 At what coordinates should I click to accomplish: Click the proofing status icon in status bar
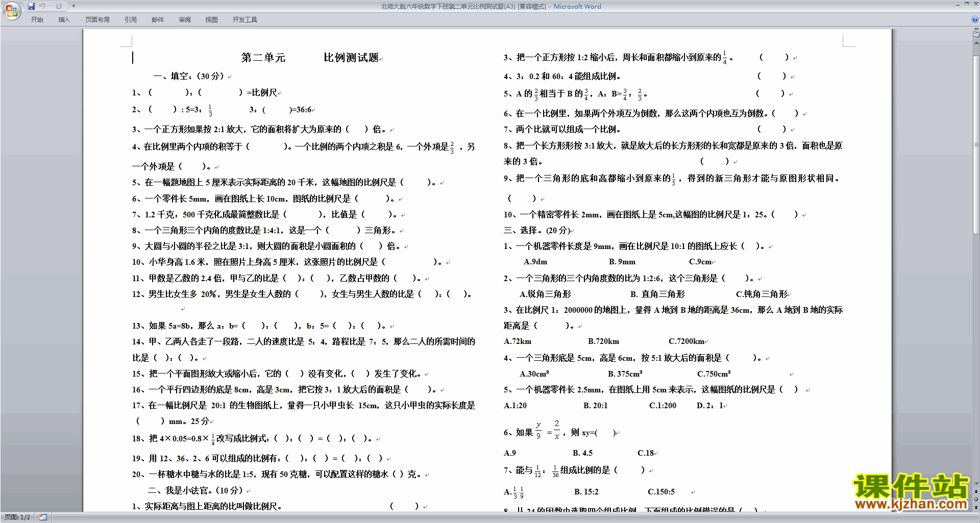pyautogui.click(x=43, y=517)
